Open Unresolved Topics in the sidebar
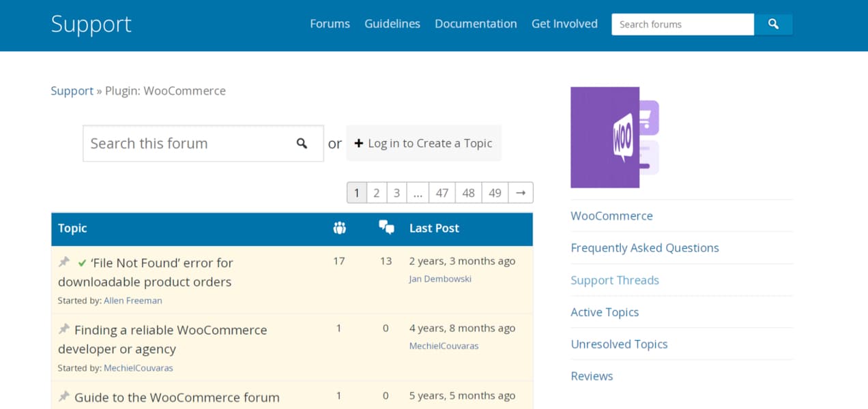Image resolution: width=868 pixels, height=409 pixels. (620, 344)
